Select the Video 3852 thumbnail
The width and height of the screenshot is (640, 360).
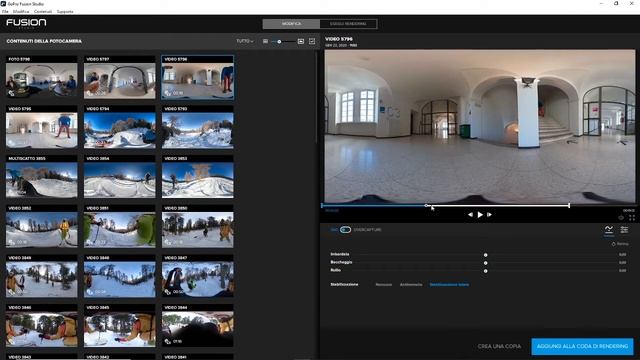coord(42,227)
